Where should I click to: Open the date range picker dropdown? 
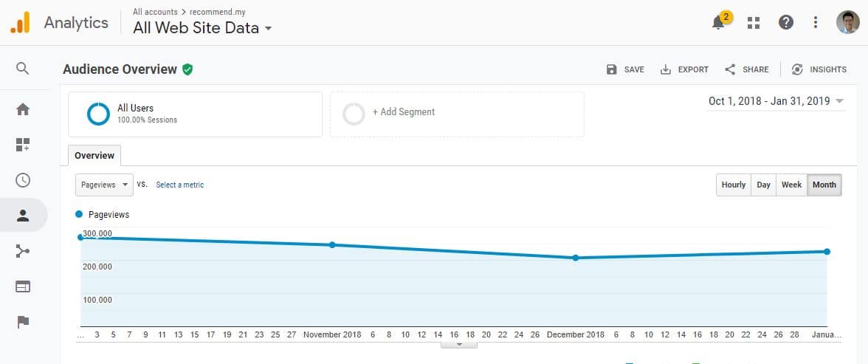click(x=776, y=101)
